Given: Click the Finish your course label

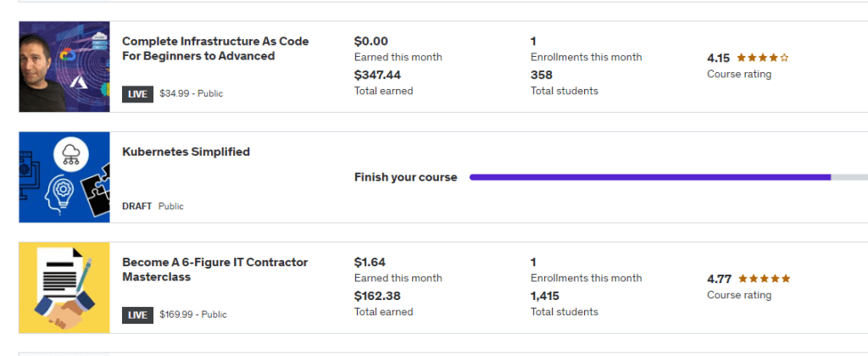Looking at the screenshot, I should coord(406,177).
